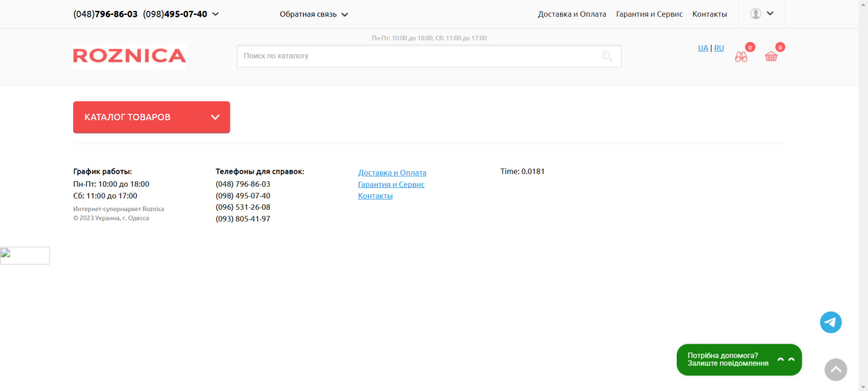Click the user account avatar icon
Image resolution: width=868 pixels, height=391 pixels.
755,14
